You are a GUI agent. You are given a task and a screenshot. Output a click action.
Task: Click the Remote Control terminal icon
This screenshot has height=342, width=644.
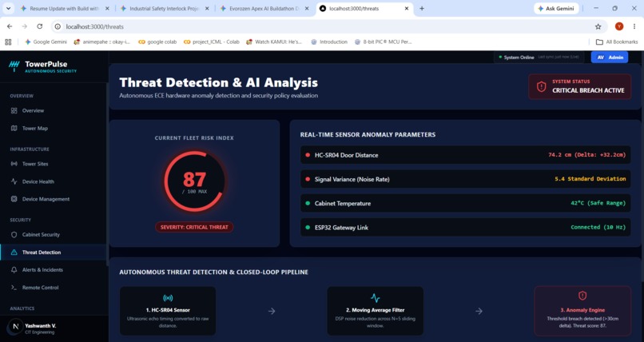14,288
